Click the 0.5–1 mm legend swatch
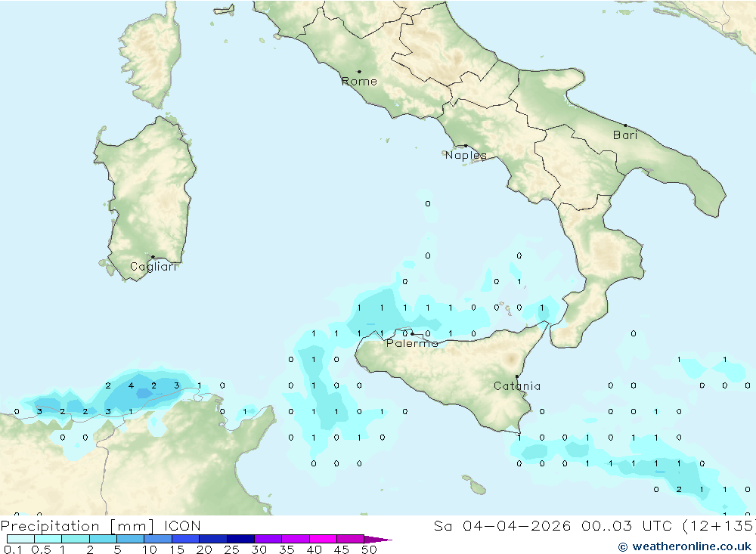 click(48, 539)
